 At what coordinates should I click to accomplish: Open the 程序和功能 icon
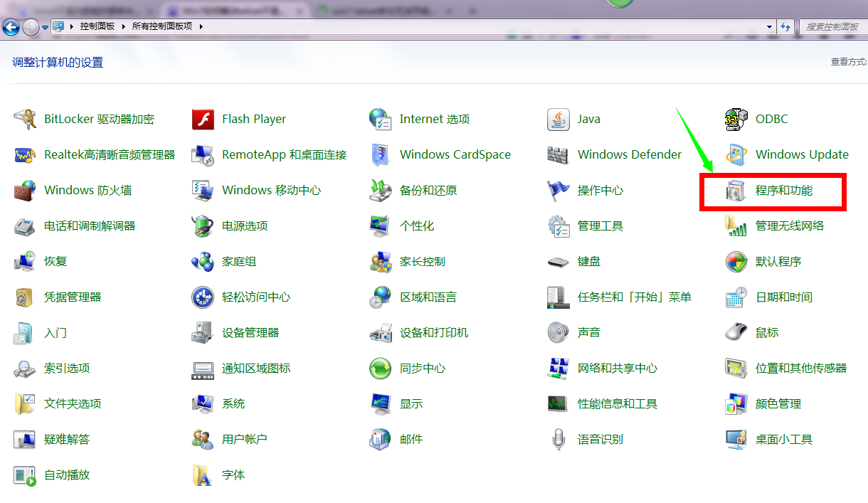736,190
